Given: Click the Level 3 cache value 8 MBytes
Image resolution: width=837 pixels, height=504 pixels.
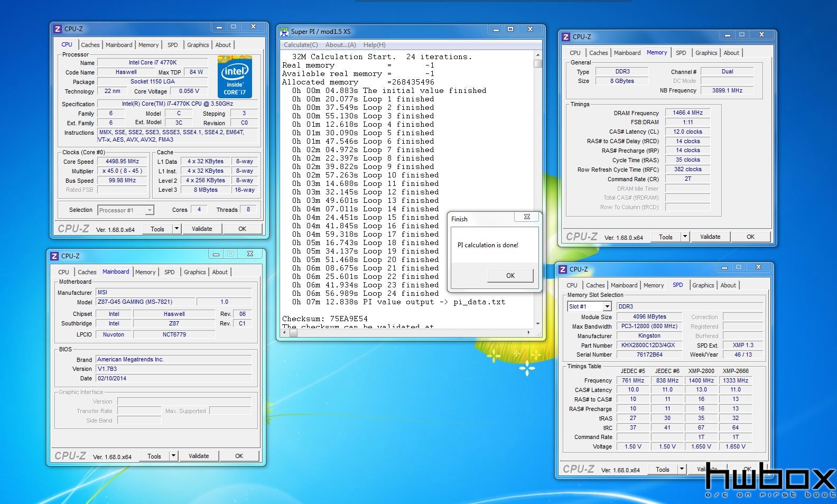Looking at the screenshot, I should coord(206,190).
